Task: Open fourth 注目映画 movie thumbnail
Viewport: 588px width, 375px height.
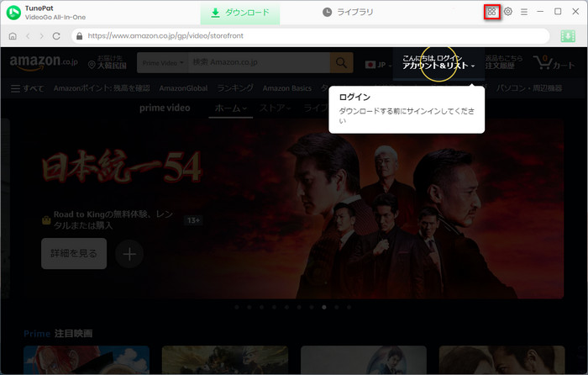Action: [501, 360]
